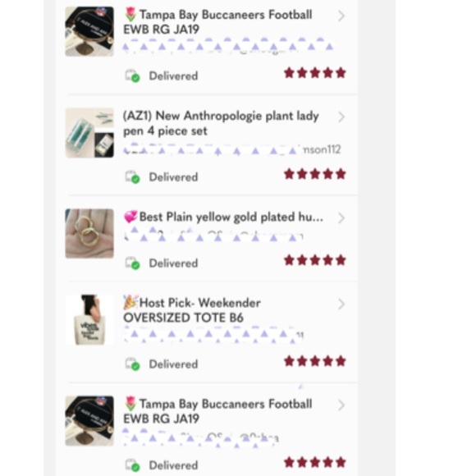Image resolution: width=476 pixels, height=476 pixels.
Task: Click five-star rating for Weekender Oversized Tote
Action: pos(315,362)
